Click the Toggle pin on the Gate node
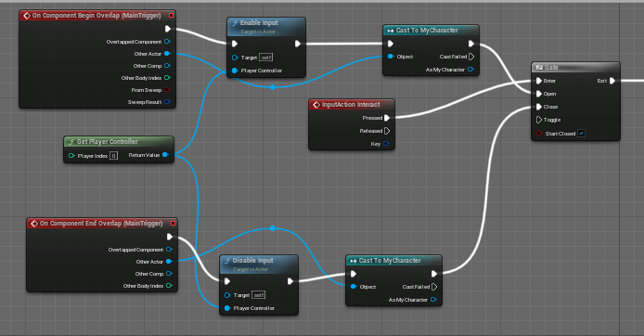 tap(539, 120)
